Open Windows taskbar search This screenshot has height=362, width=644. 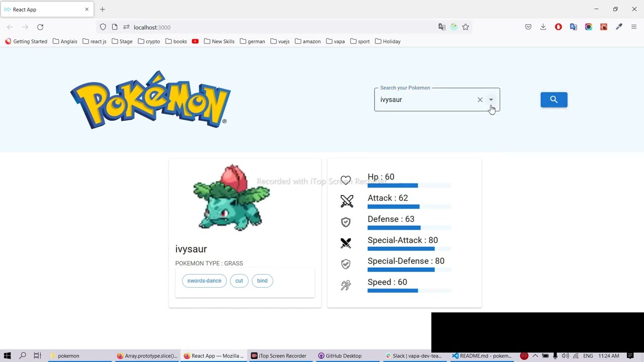[22, 356]
